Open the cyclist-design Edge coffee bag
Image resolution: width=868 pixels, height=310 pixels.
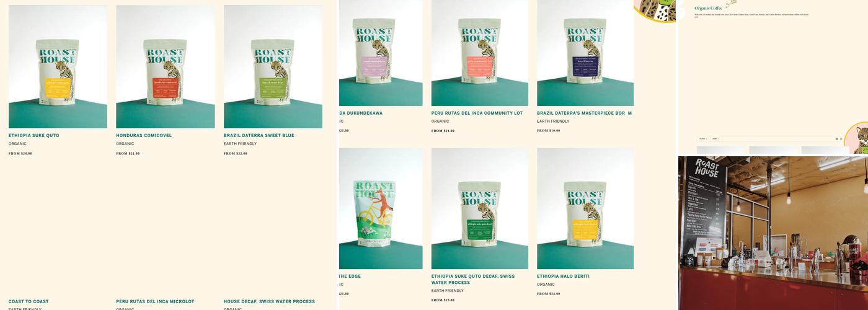click(381, 208)
